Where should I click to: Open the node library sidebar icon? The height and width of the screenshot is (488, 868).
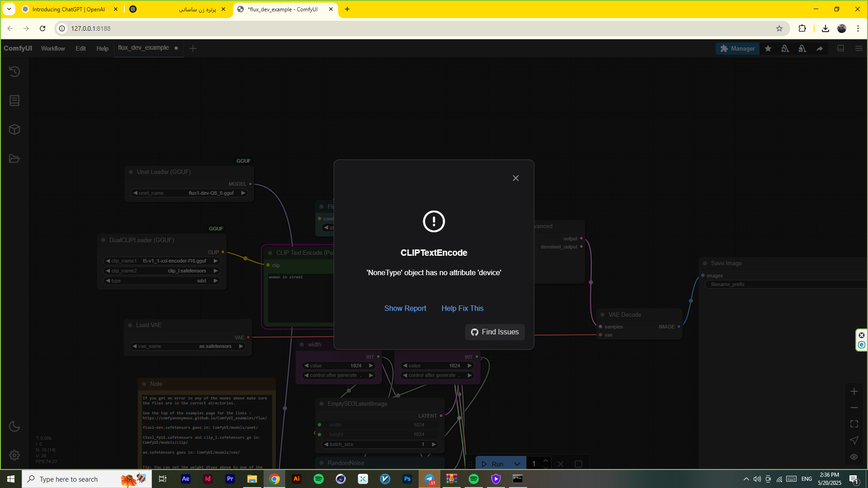coord(14,100)
